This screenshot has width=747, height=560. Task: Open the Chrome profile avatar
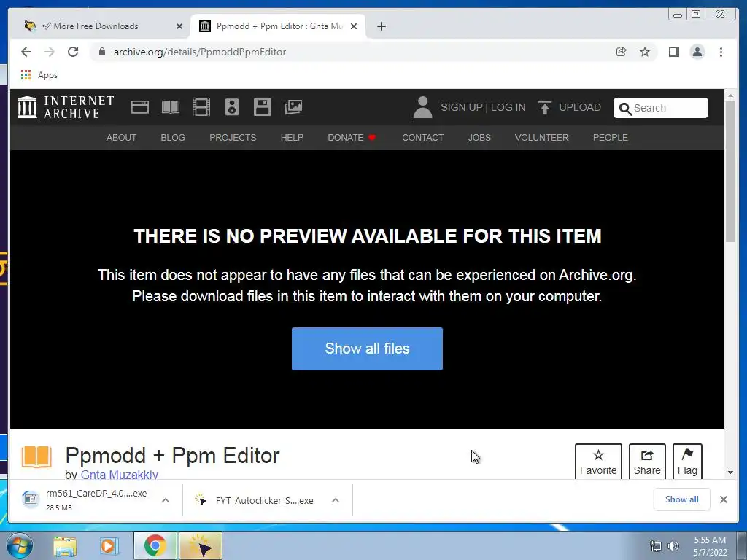pyautogui.click(x=697, y=52)
